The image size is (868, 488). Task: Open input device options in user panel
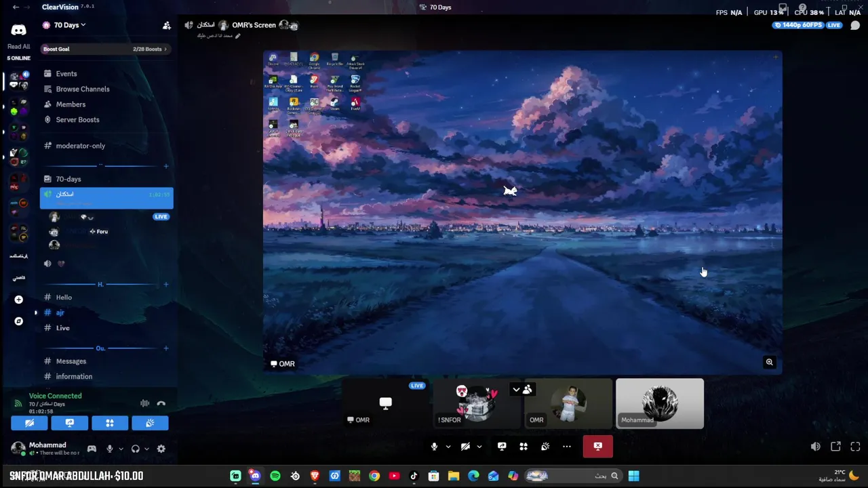tap(121, 449)
